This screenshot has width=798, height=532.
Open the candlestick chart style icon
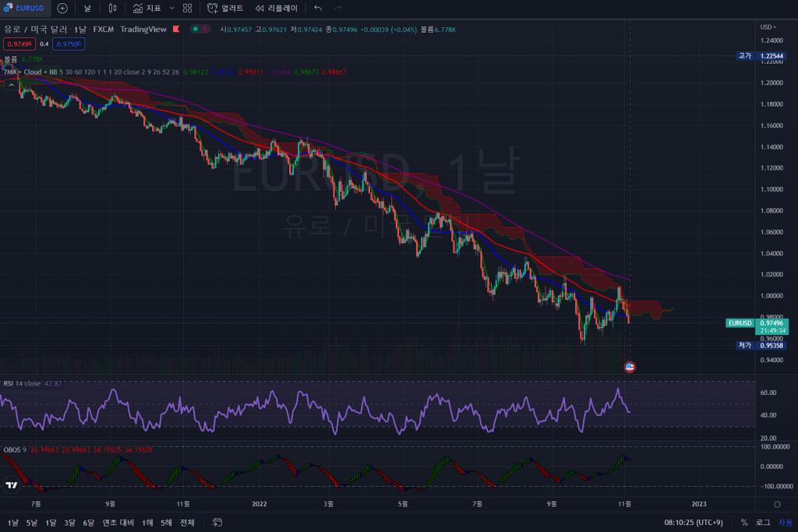tap(113, 8)
